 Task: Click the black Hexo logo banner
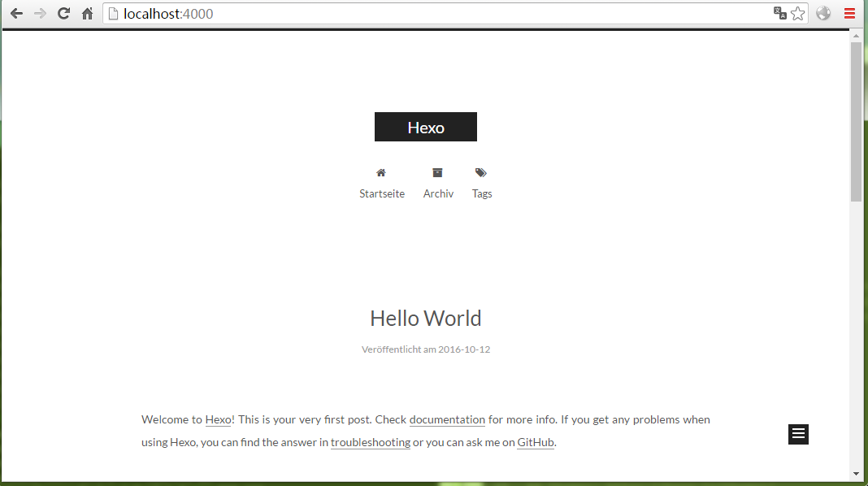tap(425, 127)
